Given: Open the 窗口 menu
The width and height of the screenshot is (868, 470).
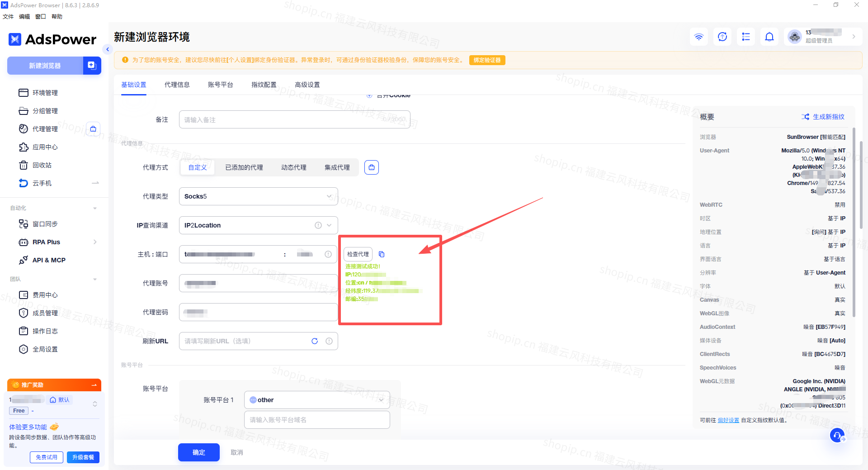Looking at the screenshot, I should point(41,17).
